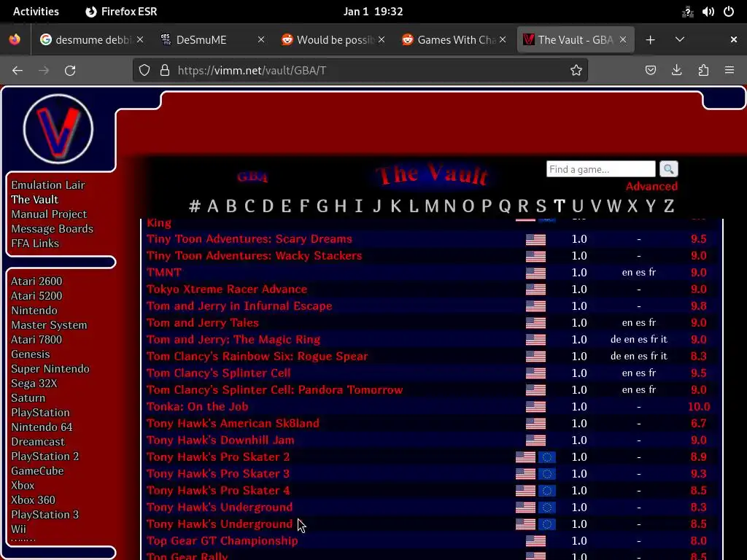Jump to games starting with S
The width and height of the screenshot is (747, 560).
point(541,206)
